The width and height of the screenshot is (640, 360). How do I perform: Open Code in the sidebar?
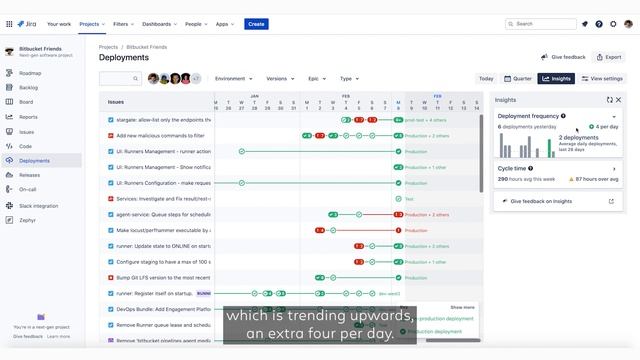tap(25, 146)
